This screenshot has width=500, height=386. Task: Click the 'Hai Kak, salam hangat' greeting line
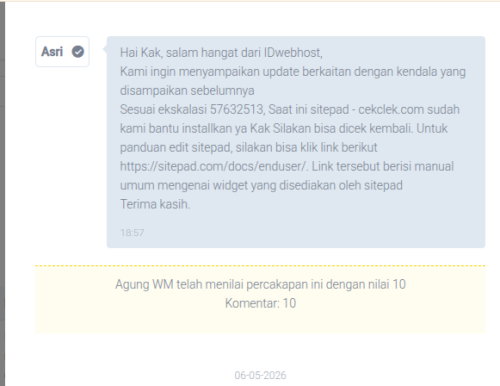[x=221, y=53]
